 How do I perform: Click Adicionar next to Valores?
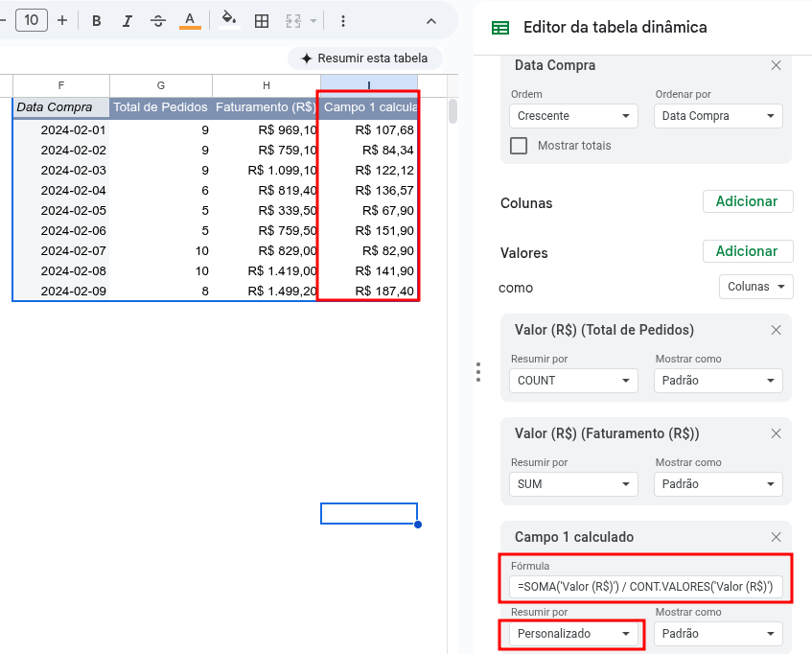click(748, 251)
